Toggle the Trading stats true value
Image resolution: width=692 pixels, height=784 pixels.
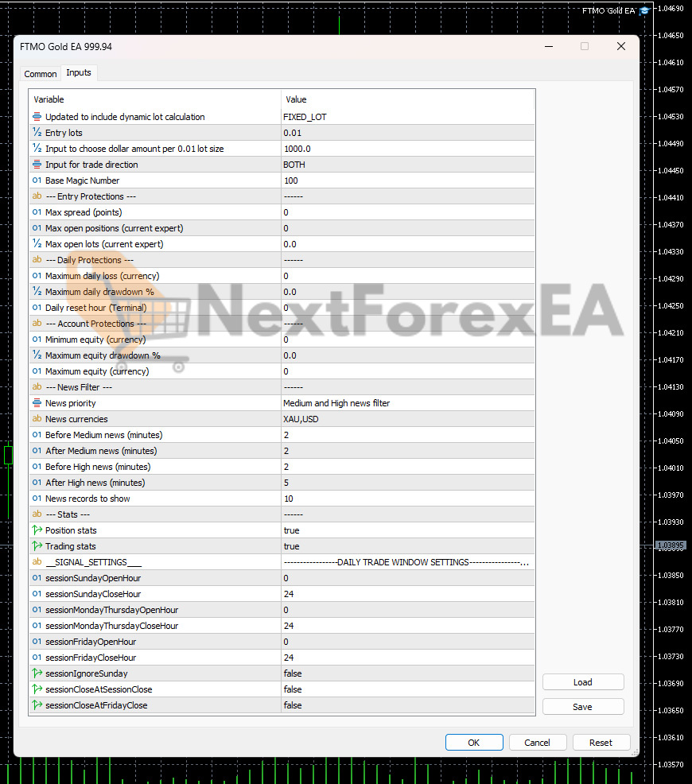click(291, 546)
